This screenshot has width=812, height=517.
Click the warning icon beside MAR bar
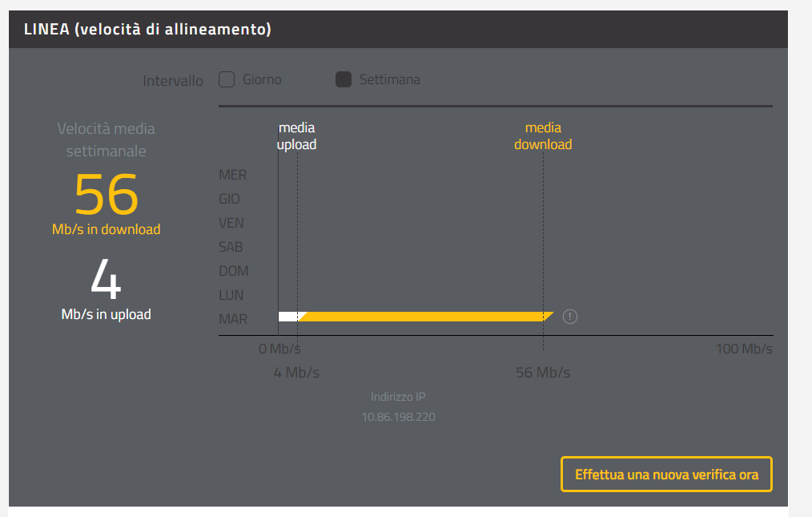point(570,317)
